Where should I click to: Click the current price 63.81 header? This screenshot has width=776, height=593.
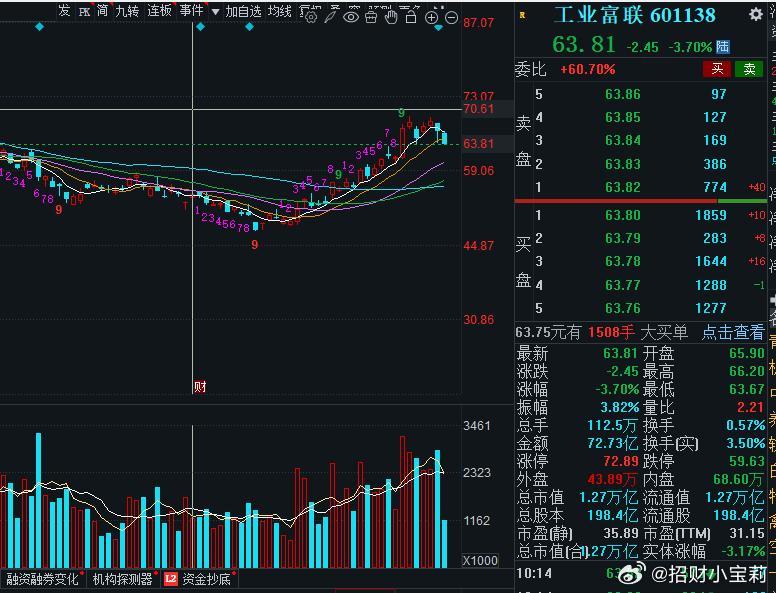click(584, 45)
